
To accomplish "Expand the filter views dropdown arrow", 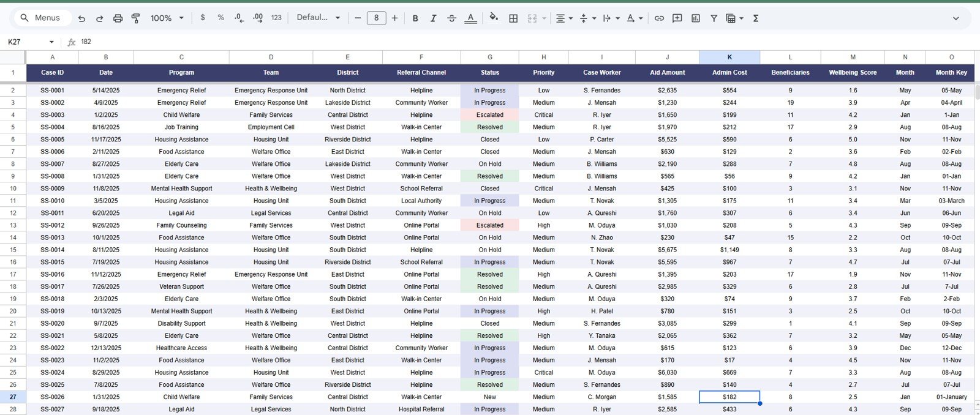I will coord(742,18).
